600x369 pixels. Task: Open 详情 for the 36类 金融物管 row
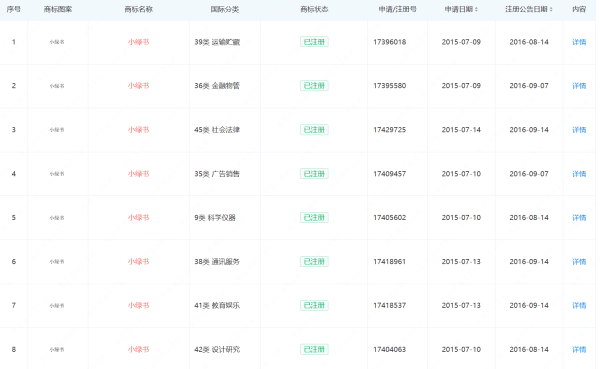[x=579, y=86]
